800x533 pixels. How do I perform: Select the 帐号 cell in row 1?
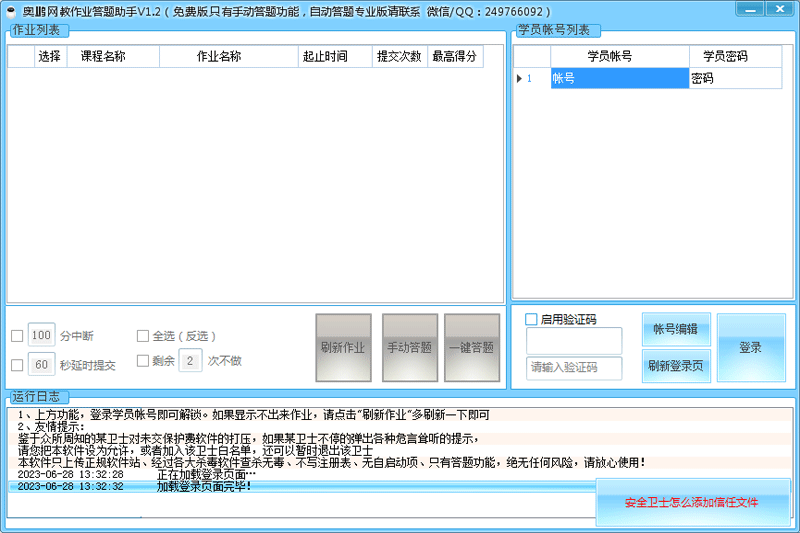click(620, 78)
